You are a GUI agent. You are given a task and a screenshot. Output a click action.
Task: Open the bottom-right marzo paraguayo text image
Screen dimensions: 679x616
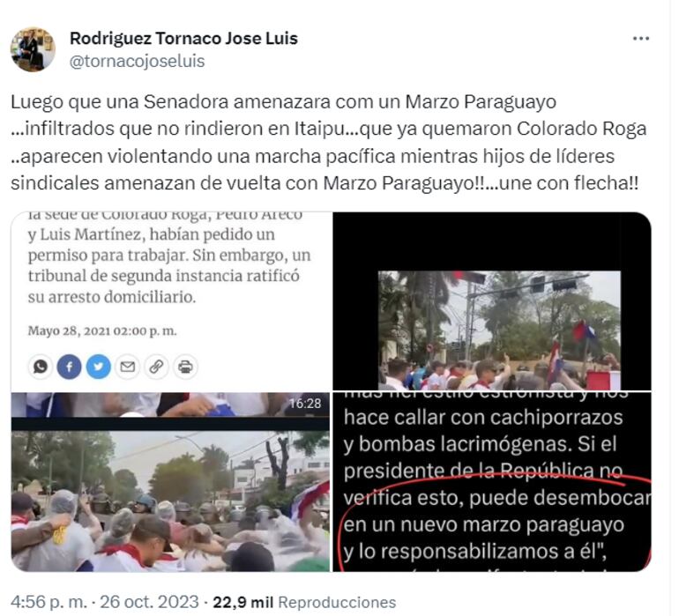click(492, 482)
